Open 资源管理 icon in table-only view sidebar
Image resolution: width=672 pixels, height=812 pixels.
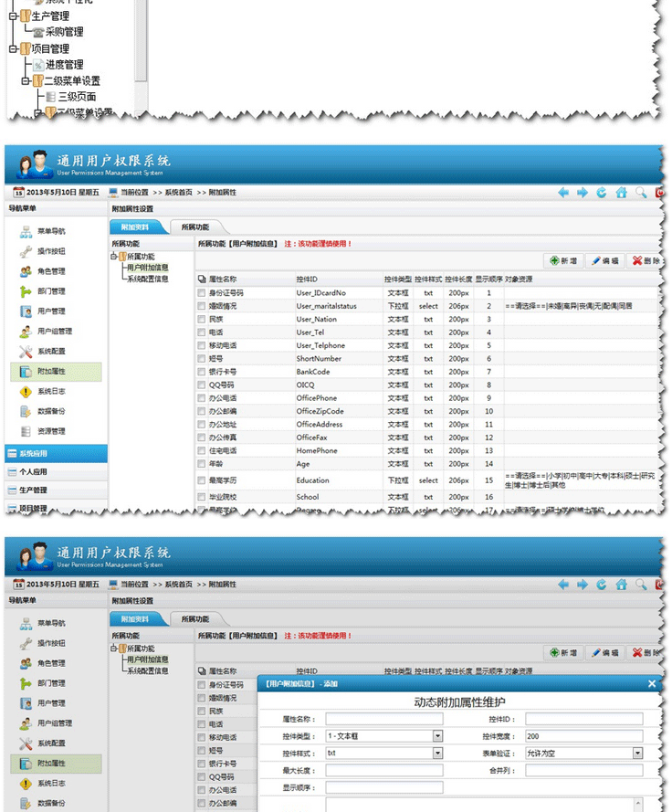(26, 431)
